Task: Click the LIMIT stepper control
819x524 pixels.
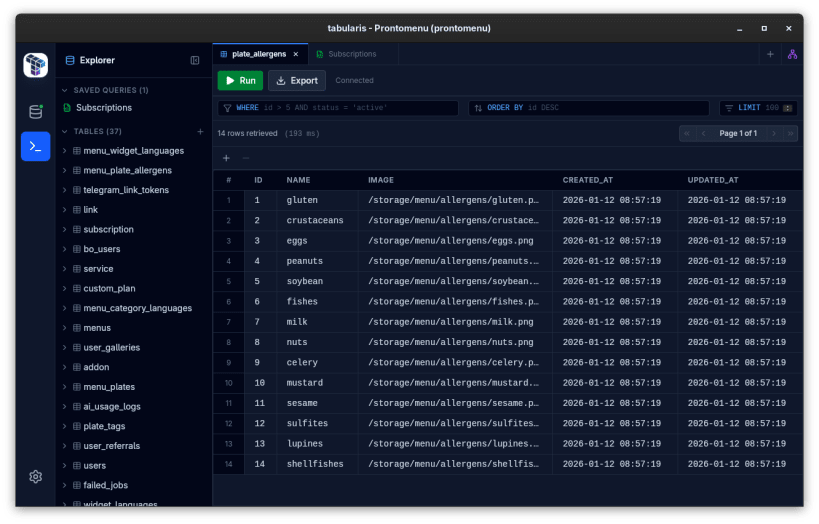Action: tap(788, 108)
